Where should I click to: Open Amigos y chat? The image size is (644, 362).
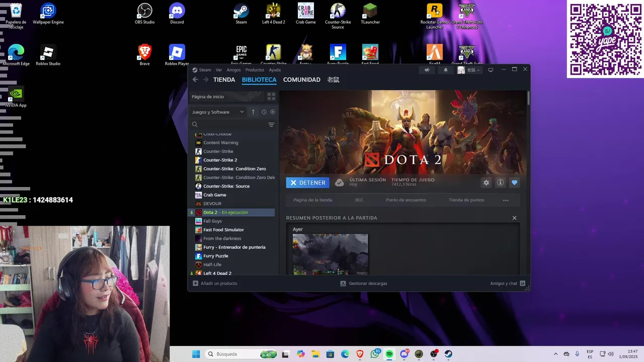coord(508,284)
